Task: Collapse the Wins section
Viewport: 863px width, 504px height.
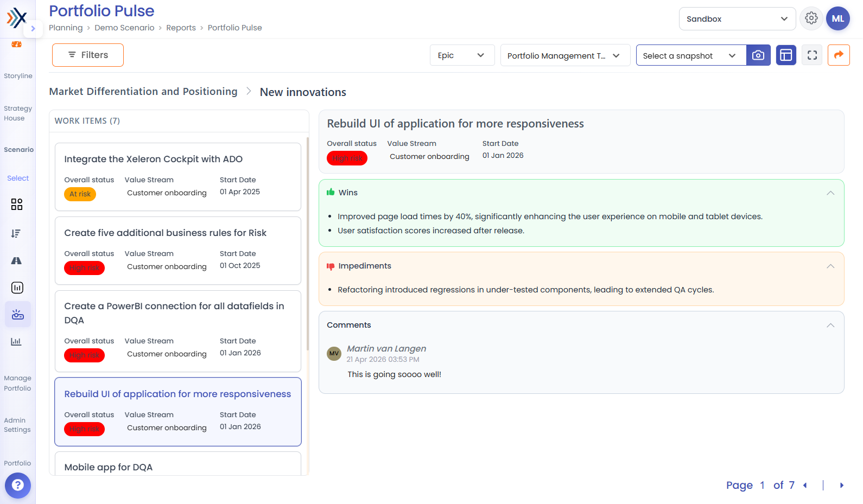Action: point(830,193)
